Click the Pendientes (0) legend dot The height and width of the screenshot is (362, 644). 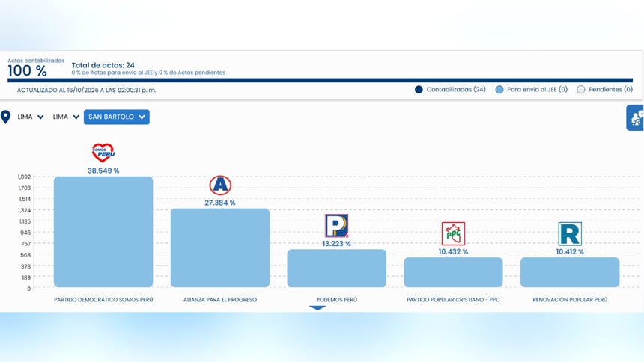[581, 90]
